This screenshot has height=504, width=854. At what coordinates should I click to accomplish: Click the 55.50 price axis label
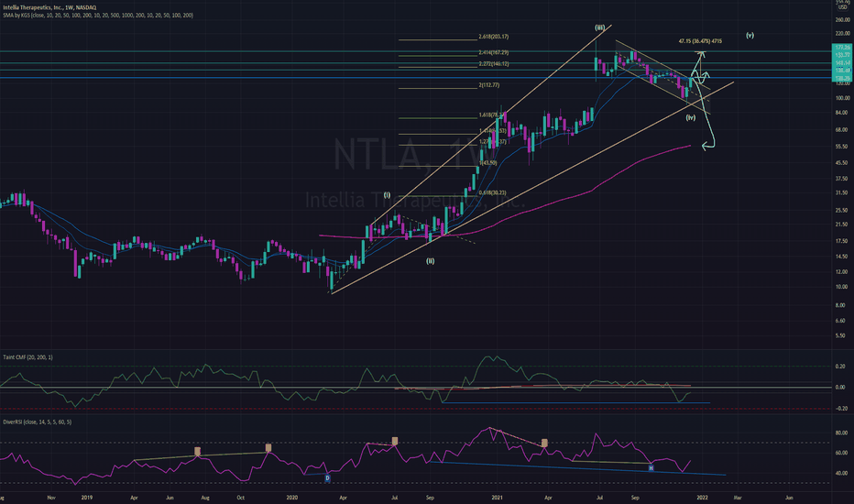(843, 147)
